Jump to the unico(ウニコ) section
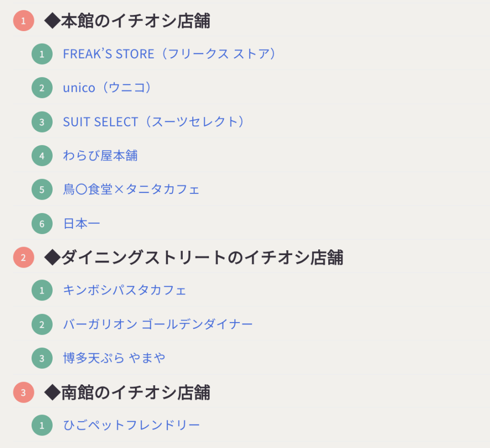The width and height of the screenshot is (490, 448). point(107,88)
